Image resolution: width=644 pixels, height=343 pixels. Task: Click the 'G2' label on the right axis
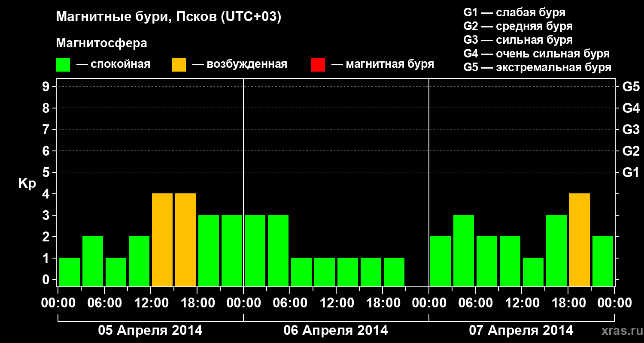[631, 151]
